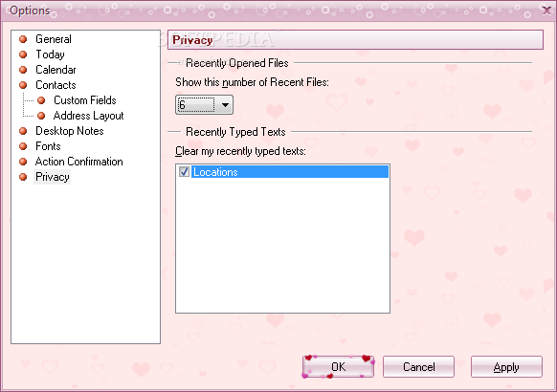The image size is (557, 392).
Task: Click the Recent Files value field showing 6
Action: click(x=196, y=104)
